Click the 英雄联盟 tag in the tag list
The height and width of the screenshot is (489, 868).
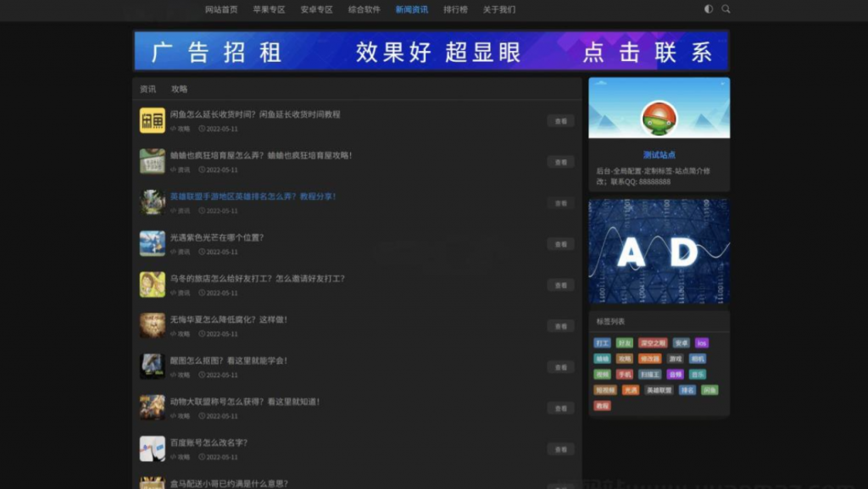(x=659, y=390)
